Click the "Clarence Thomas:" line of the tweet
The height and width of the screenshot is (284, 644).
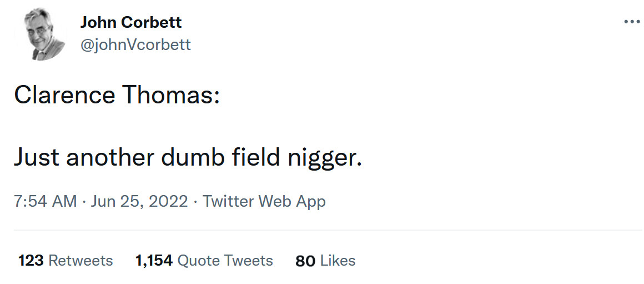click(x=117, y=95)
